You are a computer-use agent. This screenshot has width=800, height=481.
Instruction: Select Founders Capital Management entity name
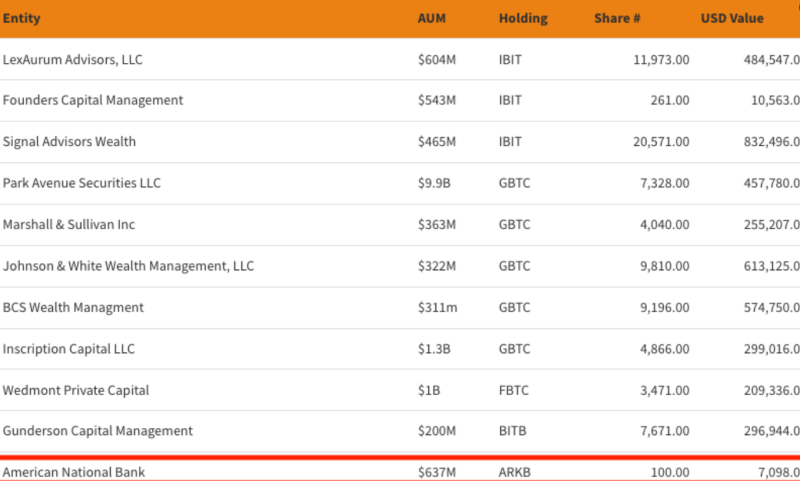point(93,100)
